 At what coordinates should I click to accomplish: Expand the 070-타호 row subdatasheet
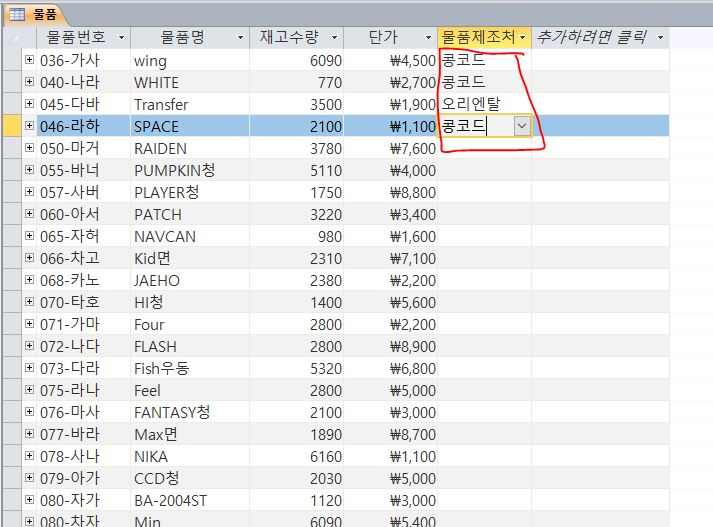coord(30,302)
